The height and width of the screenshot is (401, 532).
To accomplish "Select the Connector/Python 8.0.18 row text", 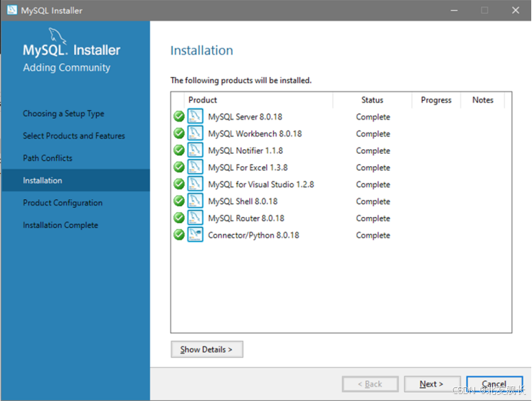I will click(x=254, y=236).
